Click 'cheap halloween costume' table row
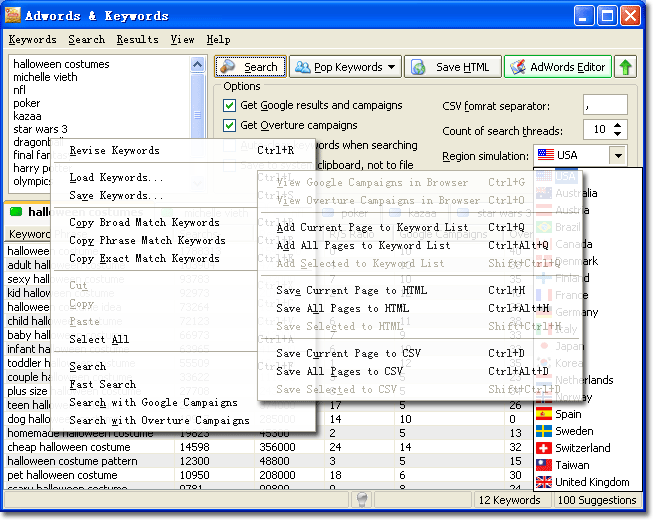Image resolution: width=656 pixels, height=522 pixels. 268,447
